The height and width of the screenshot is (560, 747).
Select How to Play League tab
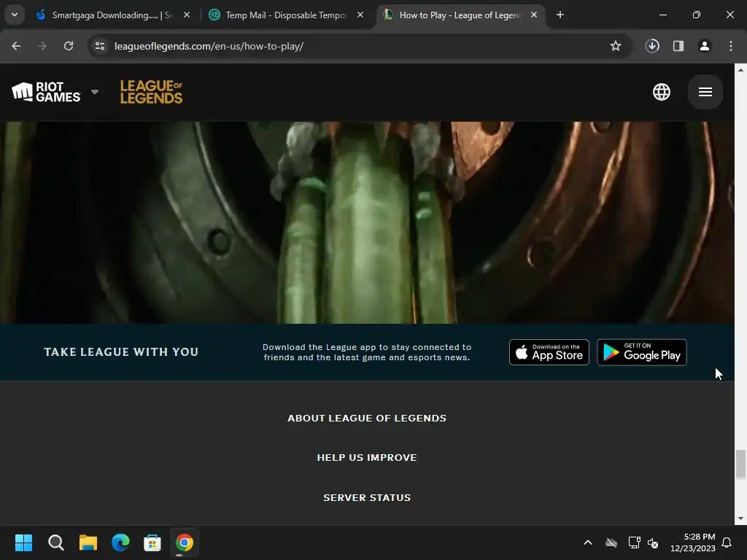tap(460, 15)
